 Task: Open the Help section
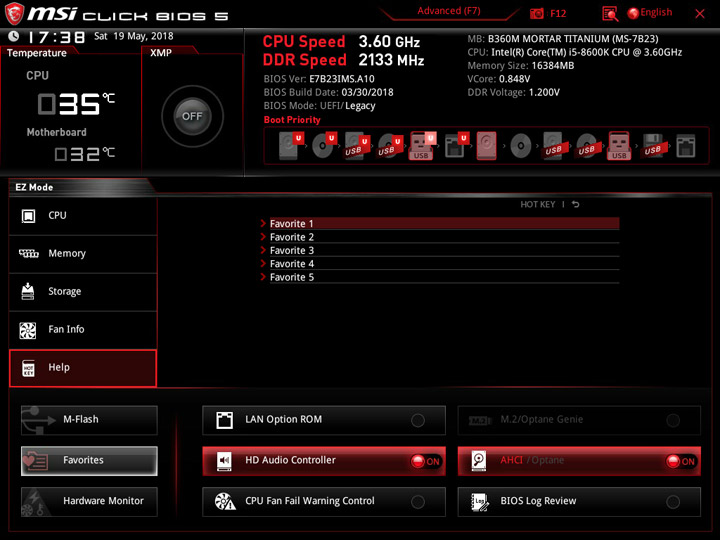[x=83, y=368]
